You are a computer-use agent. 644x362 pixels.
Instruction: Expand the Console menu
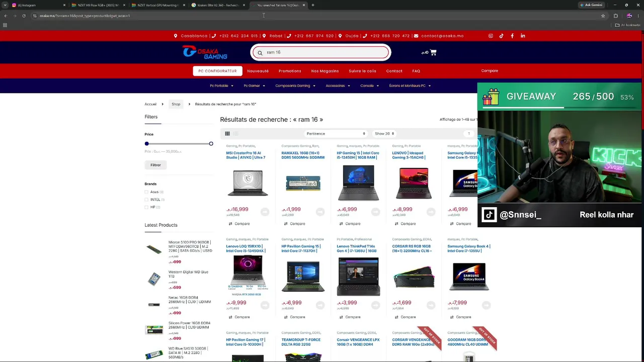pyautogui.click(x=369, y=85)
